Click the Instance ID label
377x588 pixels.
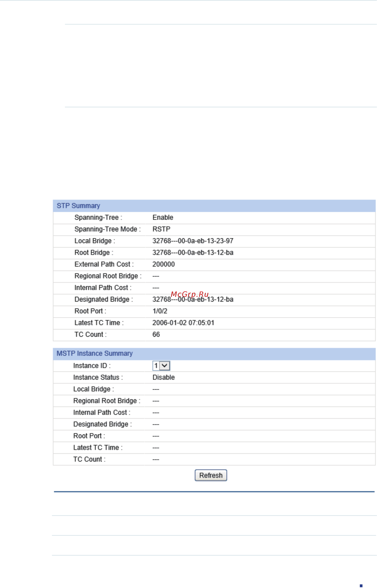(92, 366)
